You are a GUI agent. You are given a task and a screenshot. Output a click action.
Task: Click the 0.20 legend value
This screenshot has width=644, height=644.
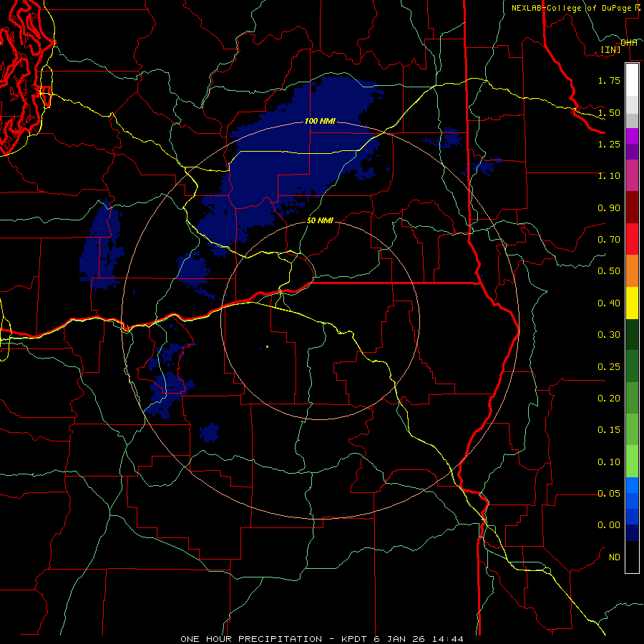pyautogui.click(x=609, y=399)
